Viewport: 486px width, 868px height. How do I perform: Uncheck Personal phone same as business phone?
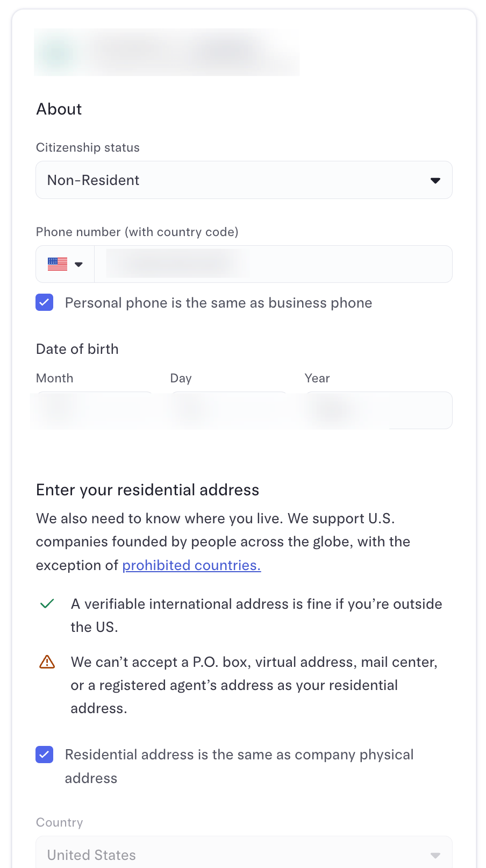(x=45, y=303)
